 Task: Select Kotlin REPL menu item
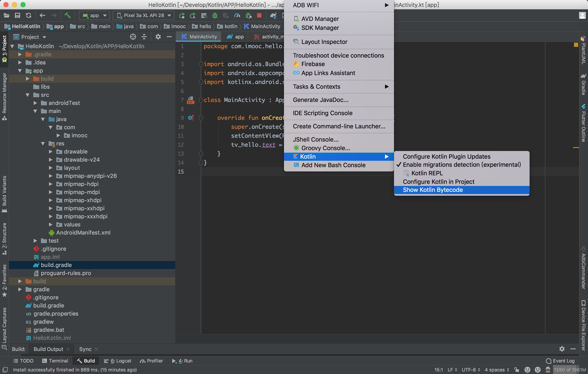click(x=462, y=173)
